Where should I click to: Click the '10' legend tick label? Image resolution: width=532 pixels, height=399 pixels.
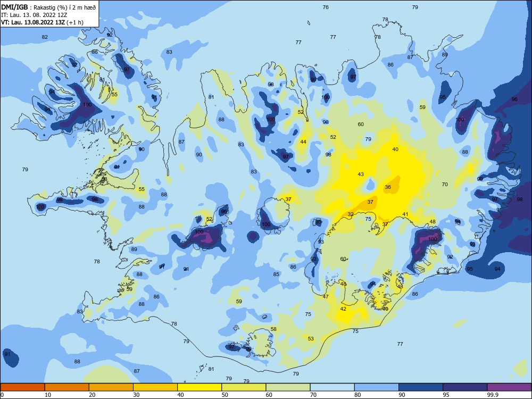pyautogui.click(x=48, y=395)
